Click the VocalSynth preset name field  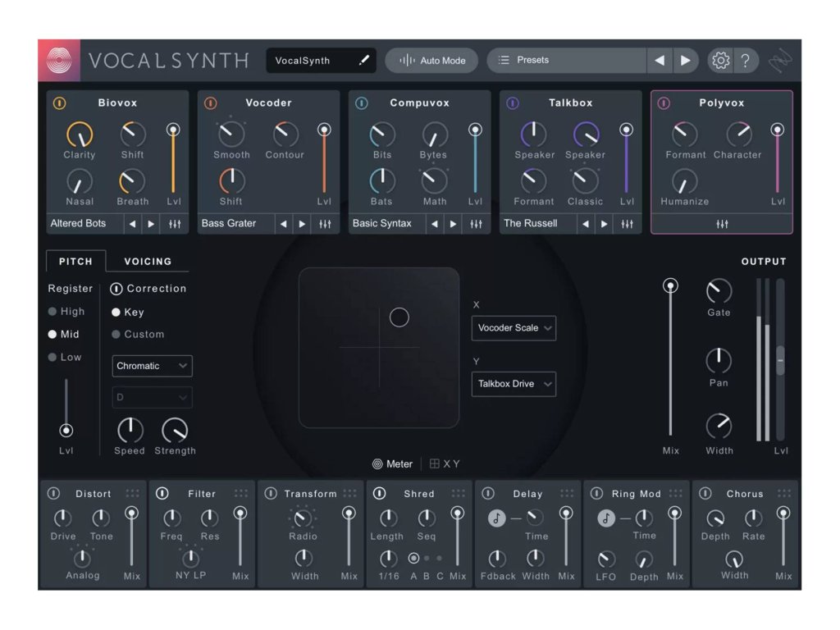click(x=321, y=61)
